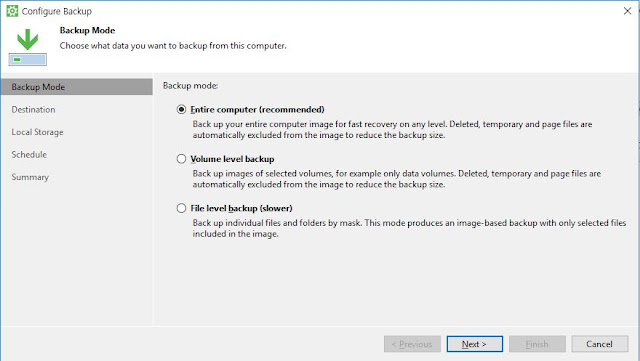The height and width of the screenshot is (361, 640).
Task: Open the Schedule wizard step
Action: (29, 154)
